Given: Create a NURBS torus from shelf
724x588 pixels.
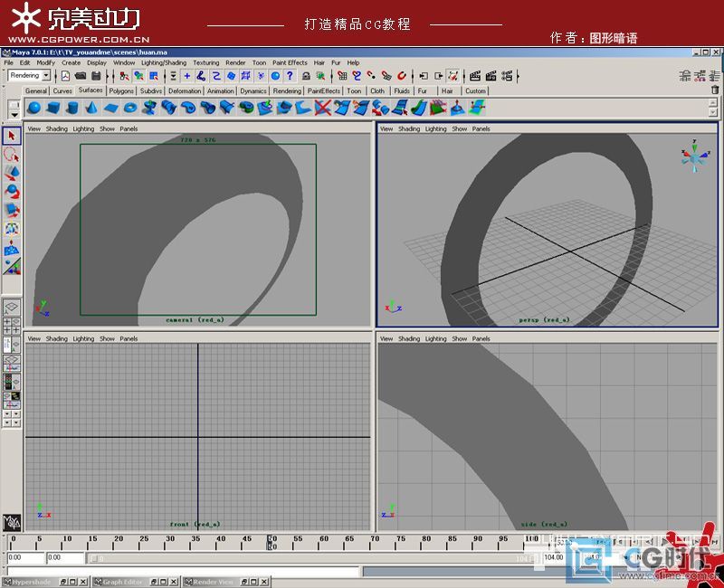Looking at the screenshot, I should [x=130, y=108].
